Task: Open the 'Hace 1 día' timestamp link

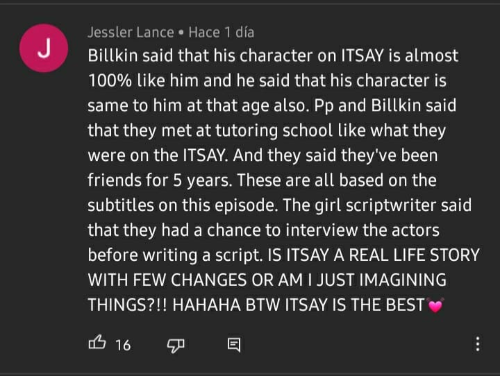Action: click(221, 32)
